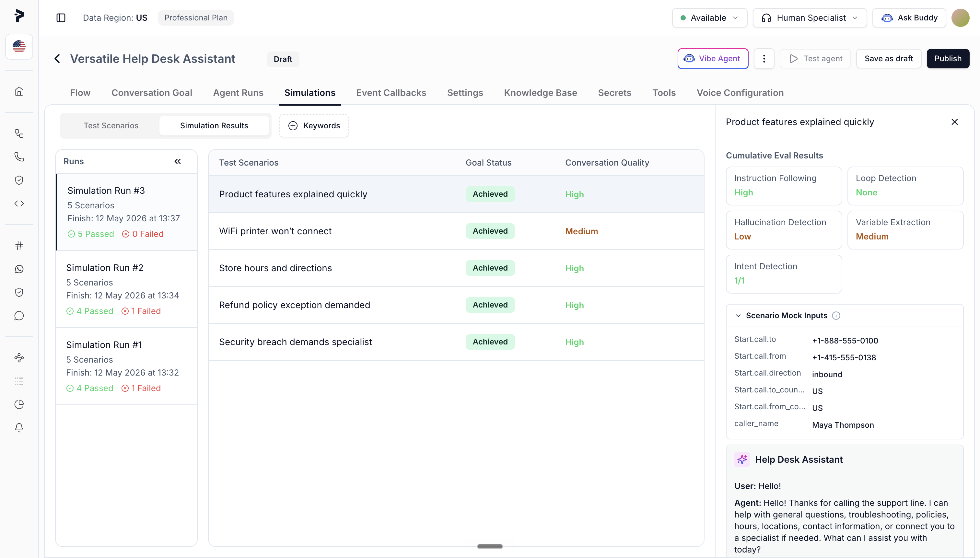Open the chat bubble sidebar icon
Viewport: 980px width, 558px height.
19,316
